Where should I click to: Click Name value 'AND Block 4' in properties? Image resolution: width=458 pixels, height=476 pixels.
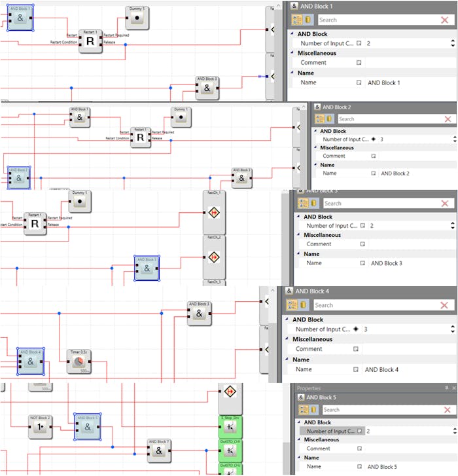pyautogui.click(x=381, y=370)
